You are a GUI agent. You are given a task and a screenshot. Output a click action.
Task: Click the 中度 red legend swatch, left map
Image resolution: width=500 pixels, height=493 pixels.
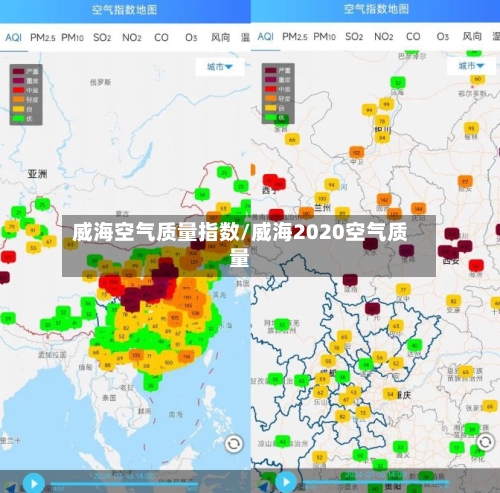(x=18, y=90)
